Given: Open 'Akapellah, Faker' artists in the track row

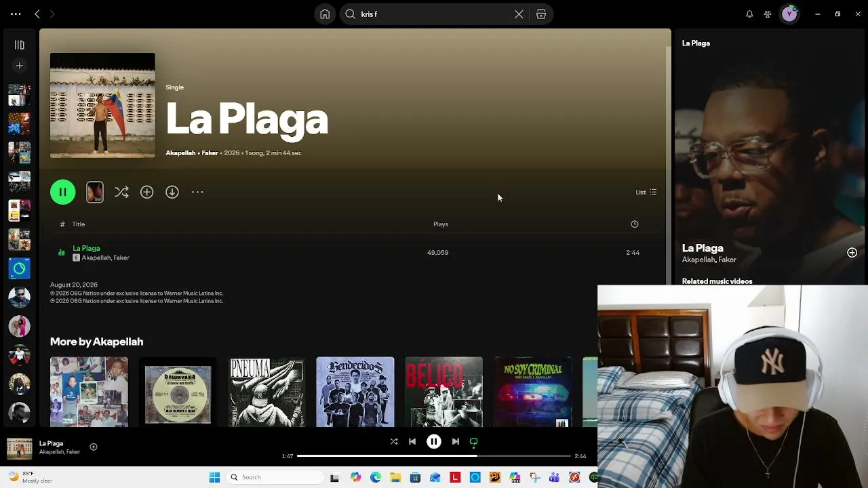Looking at the screenshot, I should tap(105, 258).
